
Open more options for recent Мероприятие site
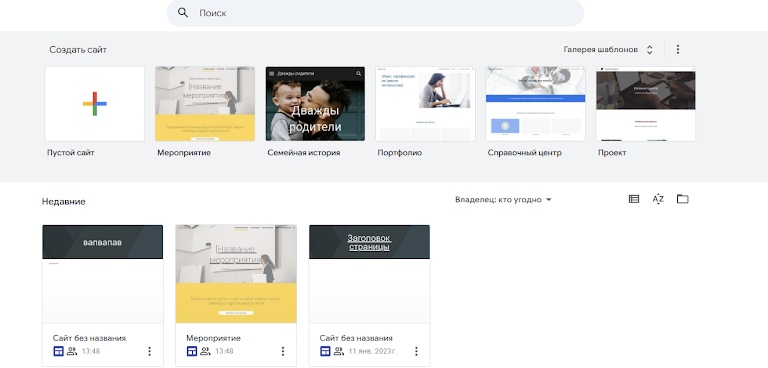tap(283, 351)
